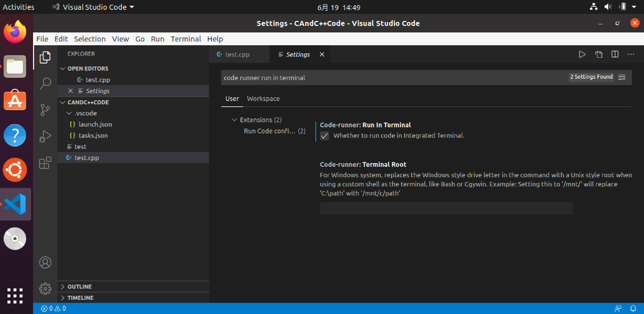
Task: Open the clock showing 14:49
Action: [339, 7]
